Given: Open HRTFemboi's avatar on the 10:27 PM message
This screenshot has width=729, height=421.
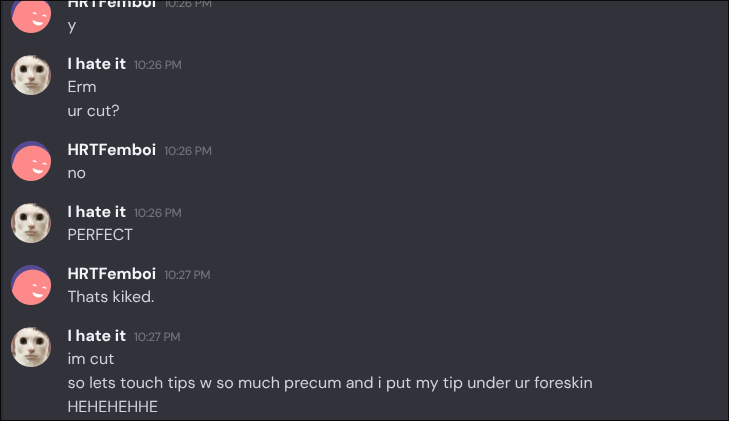Looking at the screenshot, I should [31, 284].
